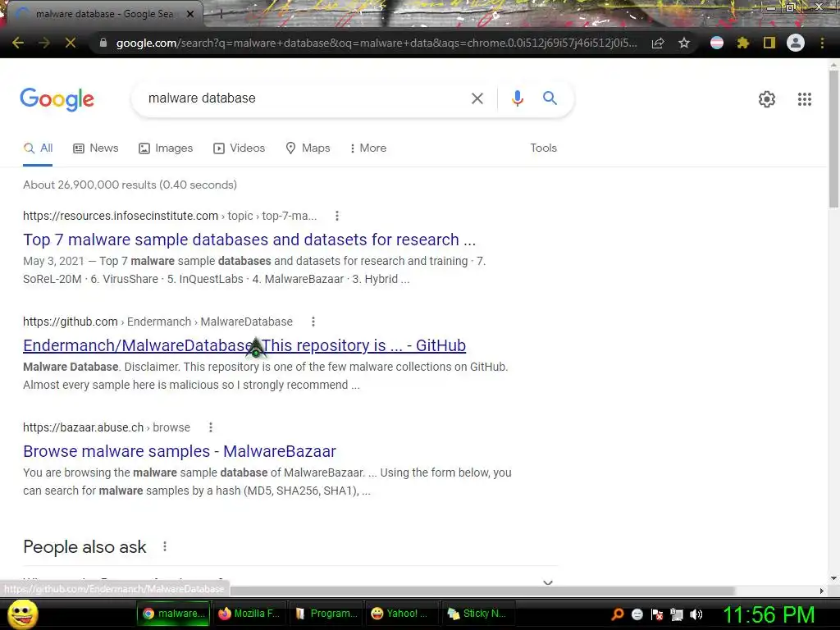Click the resources.infosecinstitute.com URL
Viewport: 840px width, 630px height.
(170, 216)
